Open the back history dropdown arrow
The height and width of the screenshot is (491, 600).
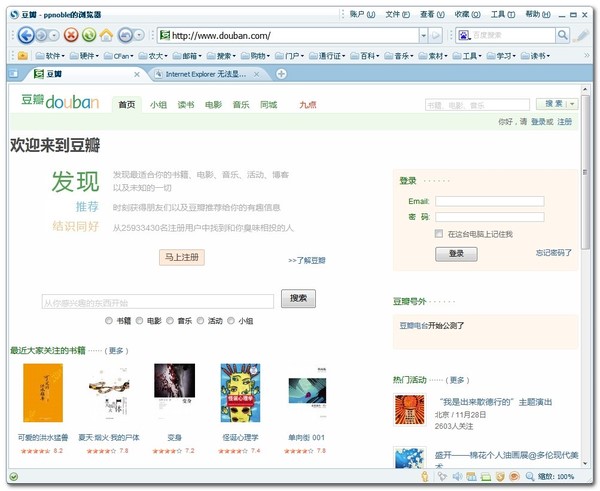click(55, 36)
